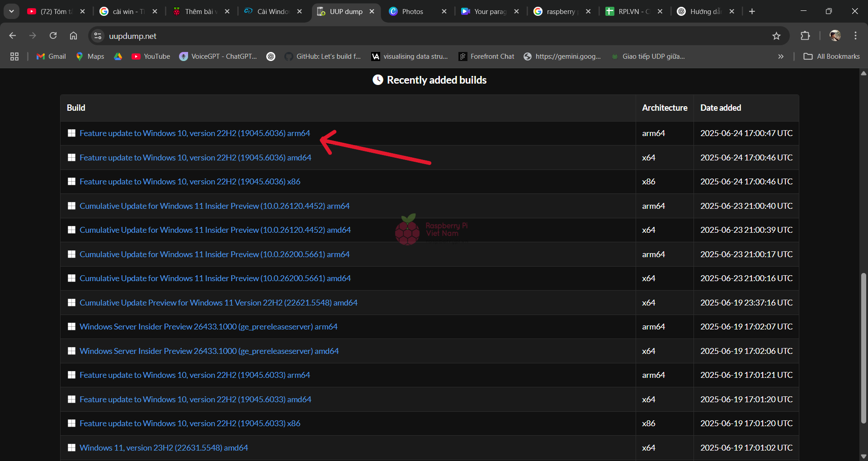Image resolution: width=868 pixels, height=461 pixels.
Task: Open the YouTube bookmark
Action: click(151, 56)
